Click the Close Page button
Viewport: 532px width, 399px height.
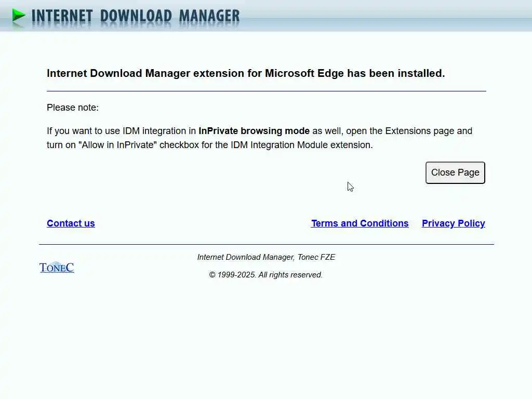[x=455, y=172]
